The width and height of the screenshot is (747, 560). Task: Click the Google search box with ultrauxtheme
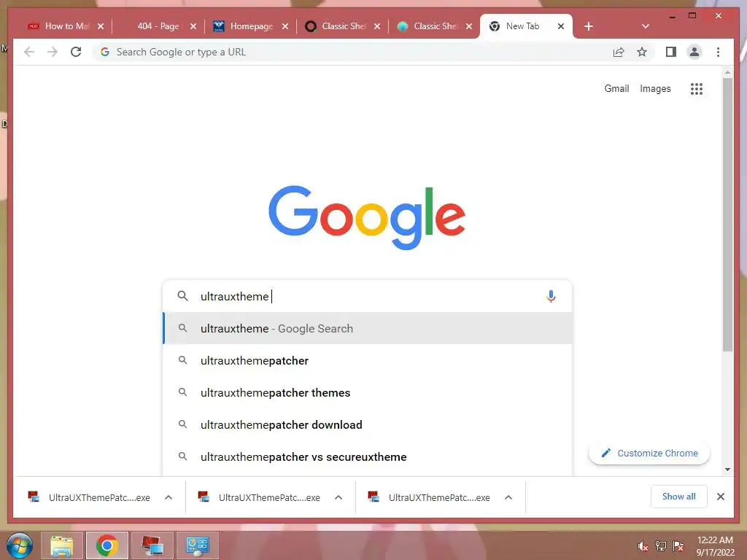click(367, 296)
